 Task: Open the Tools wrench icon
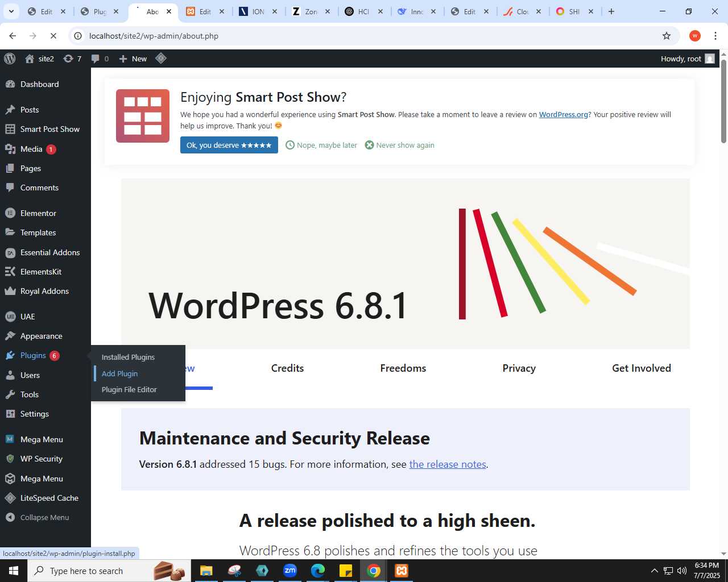(x=10, y=394)
